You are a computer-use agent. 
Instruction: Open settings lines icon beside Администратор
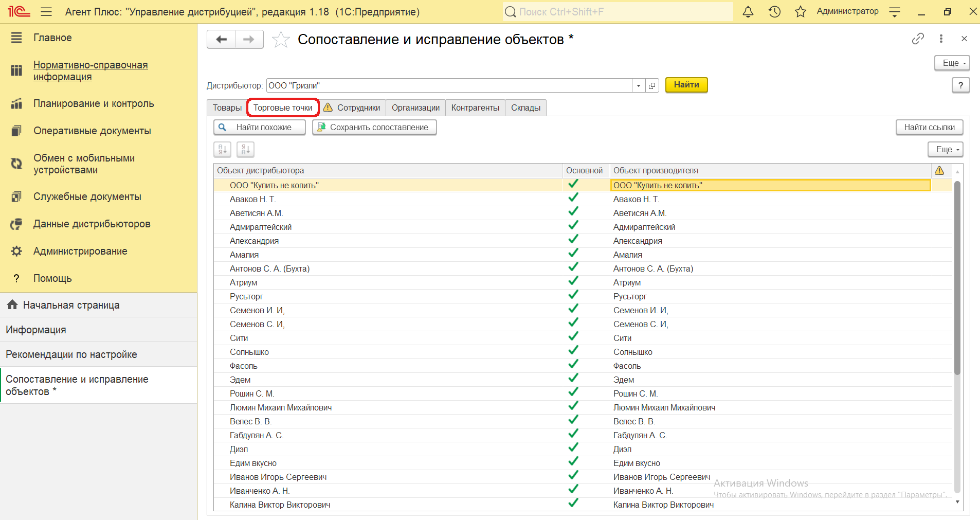point(895,11)
